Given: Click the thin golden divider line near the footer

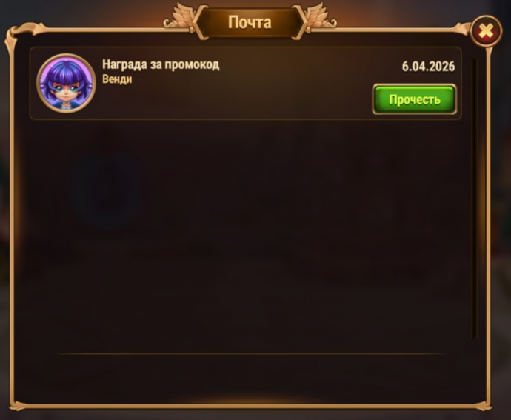Looking at the screenshot, I should [x=251, y=353].
